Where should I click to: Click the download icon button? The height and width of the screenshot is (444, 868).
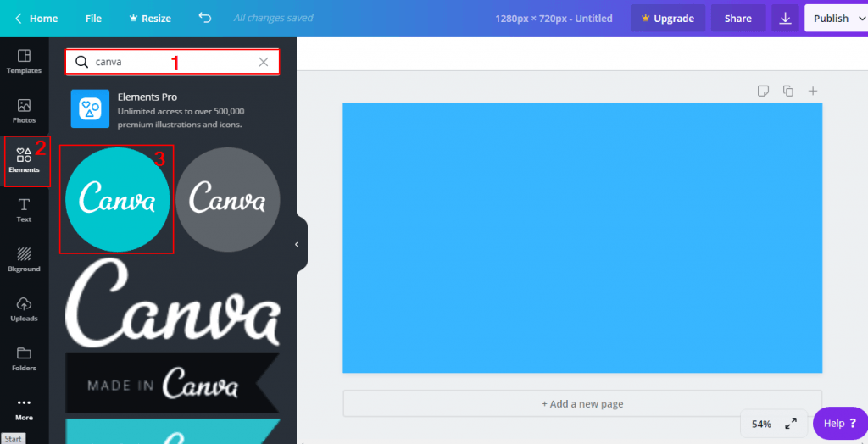tap(785, 19)
